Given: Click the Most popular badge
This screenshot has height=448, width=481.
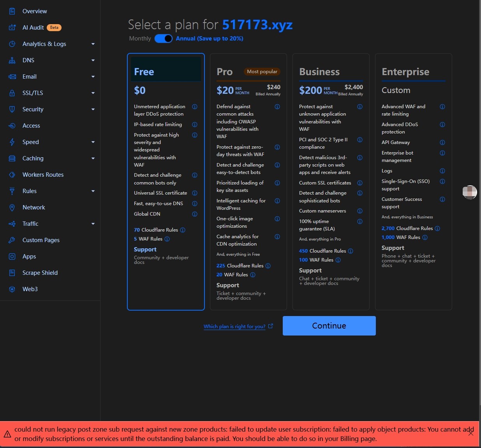Looking at the screenshot, I should [262, 72].
